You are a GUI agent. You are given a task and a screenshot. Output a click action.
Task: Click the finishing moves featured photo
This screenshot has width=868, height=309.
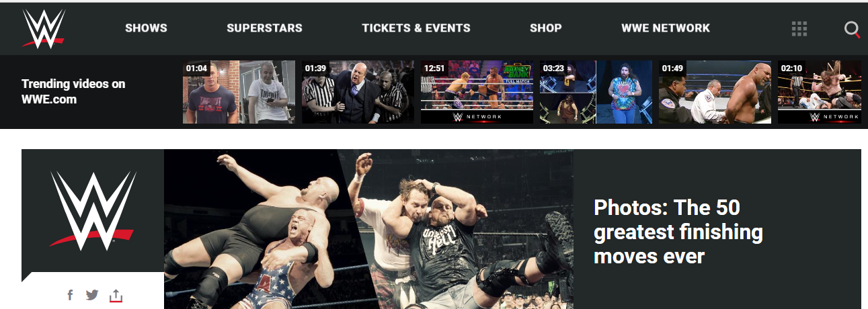coord(368,229)
